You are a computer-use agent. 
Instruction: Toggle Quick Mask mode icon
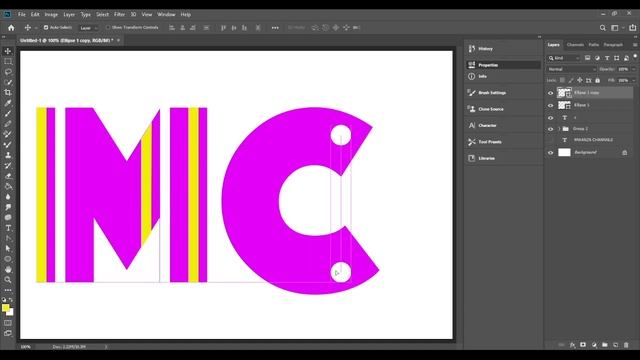coord(8,323)
